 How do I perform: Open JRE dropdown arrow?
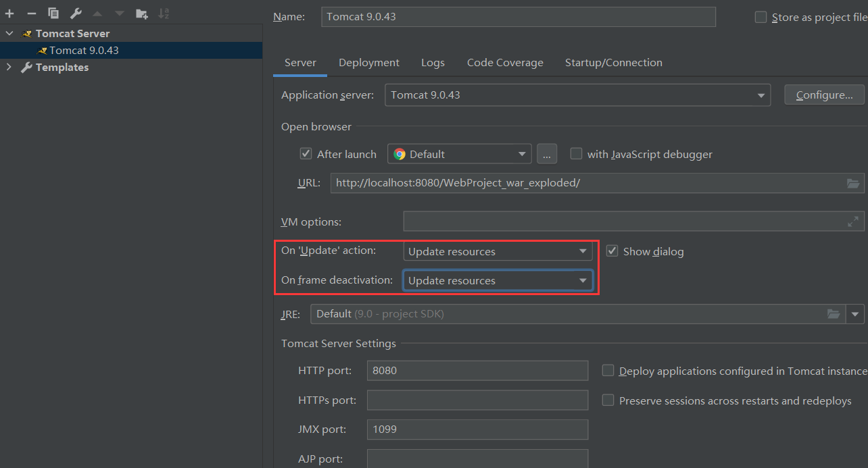point(856,314)
